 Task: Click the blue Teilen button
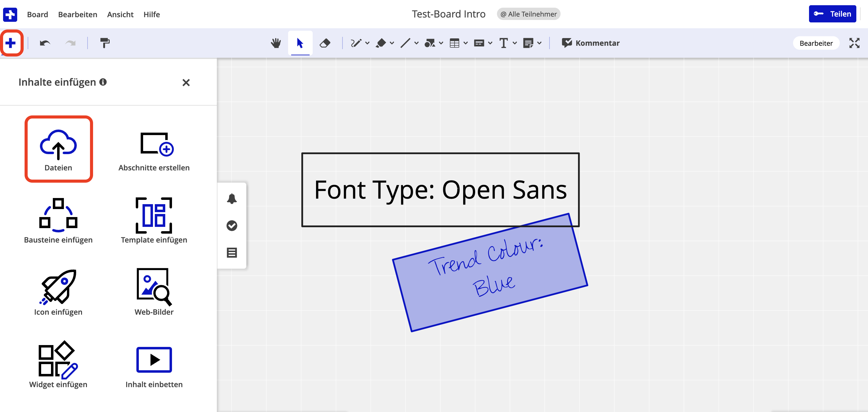coord(832,14)
